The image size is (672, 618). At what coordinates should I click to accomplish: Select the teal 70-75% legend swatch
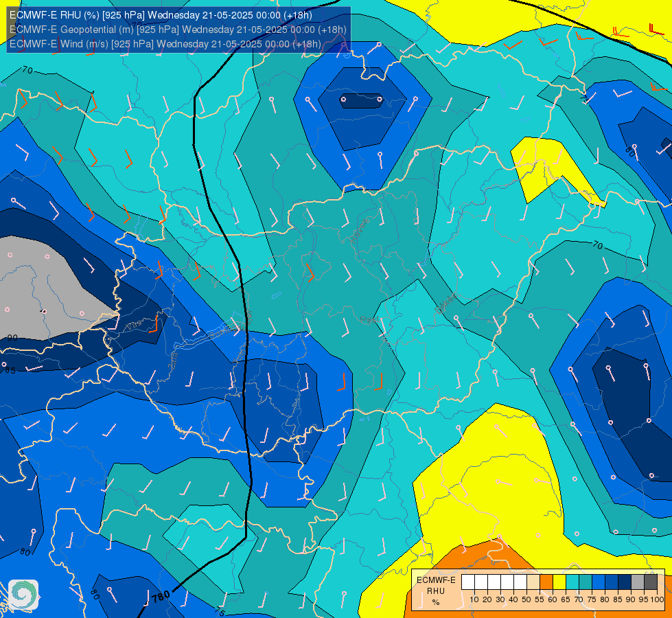(586, 582)
